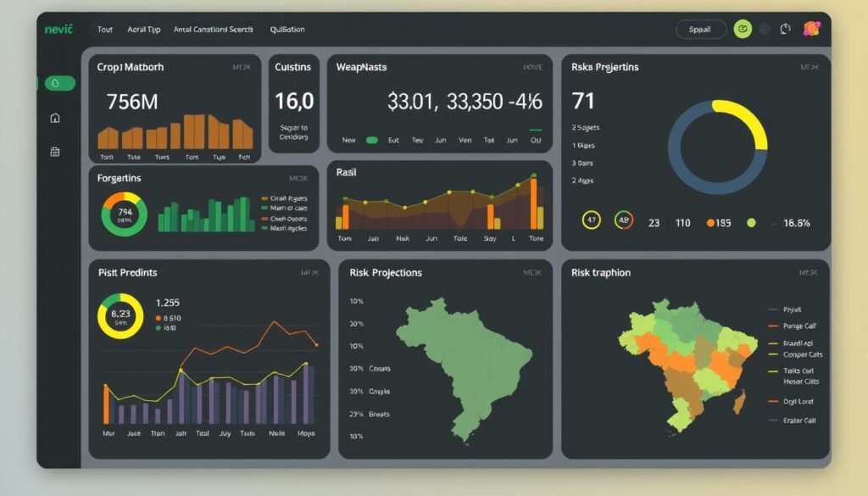Image resolution: width=868 pixels, height=496 pixels.
Task: Open the Home icon in the sidebar
Action: tap(54, 119)
